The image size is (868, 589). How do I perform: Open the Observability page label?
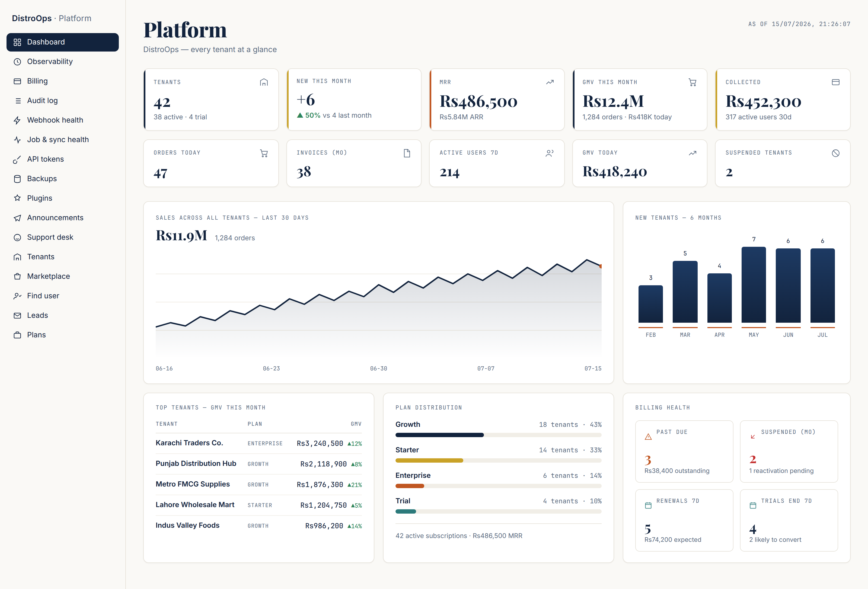pos(50,62)
